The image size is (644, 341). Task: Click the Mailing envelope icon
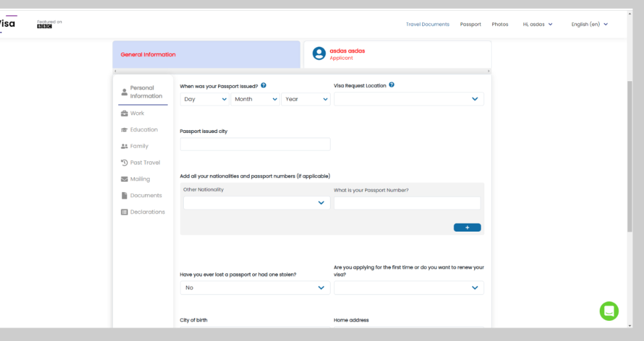coord(125,179)
